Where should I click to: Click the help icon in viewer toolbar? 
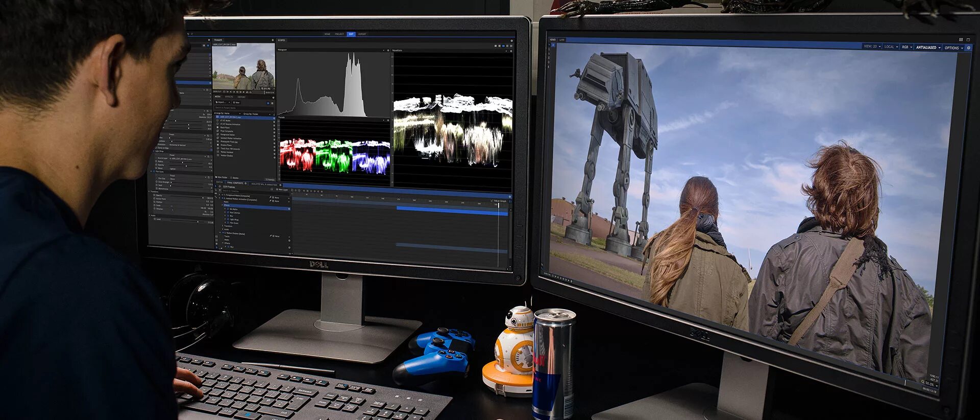click(x=969, y=48)
